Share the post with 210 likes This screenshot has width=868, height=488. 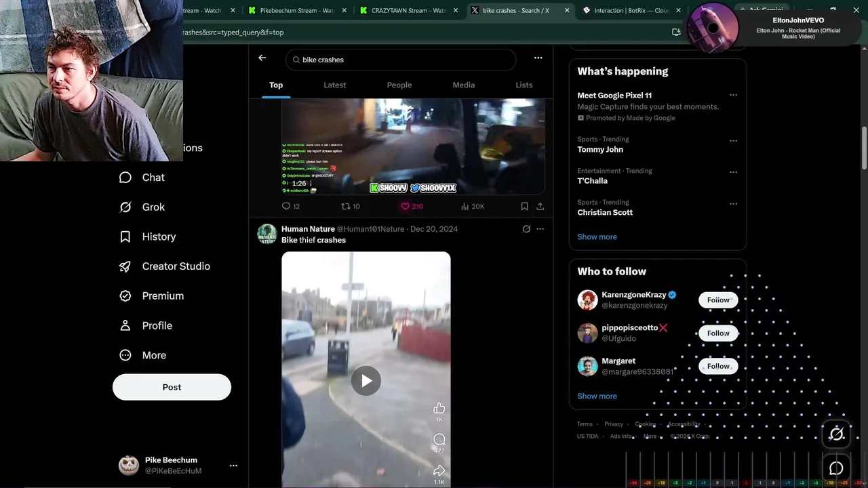point(540,206)
